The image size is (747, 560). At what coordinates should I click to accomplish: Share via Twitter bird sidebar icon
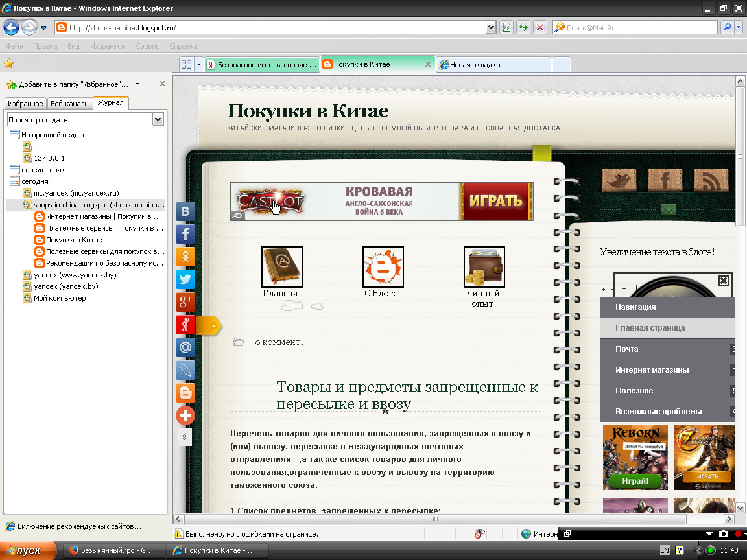185,279
